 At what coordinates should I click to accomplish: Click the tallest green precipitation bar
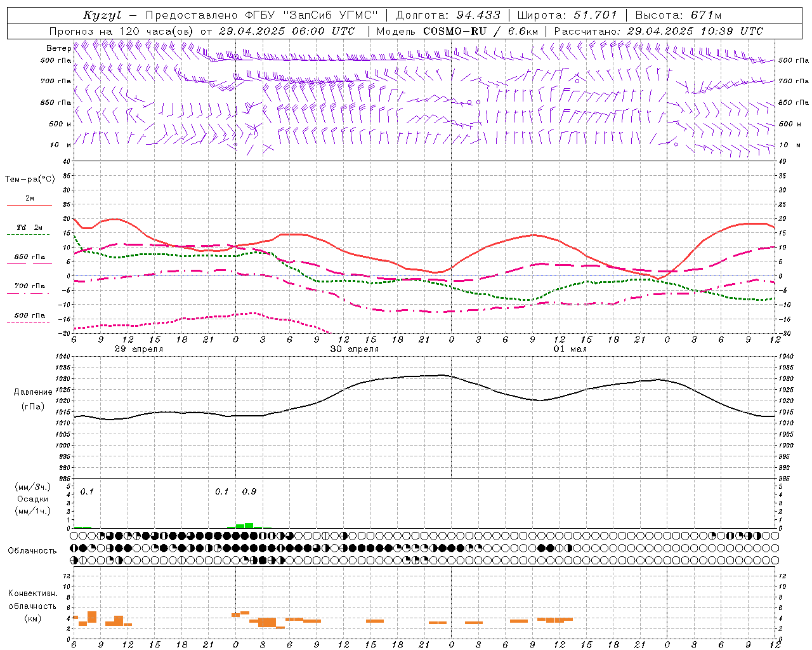[249, 526]
